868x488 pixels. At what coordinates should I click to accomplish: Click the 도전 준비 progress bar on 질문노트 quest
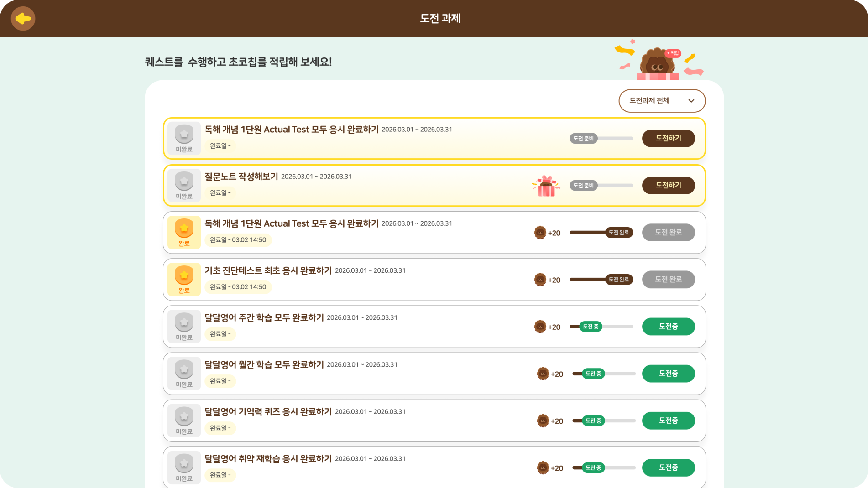[601, 186]
